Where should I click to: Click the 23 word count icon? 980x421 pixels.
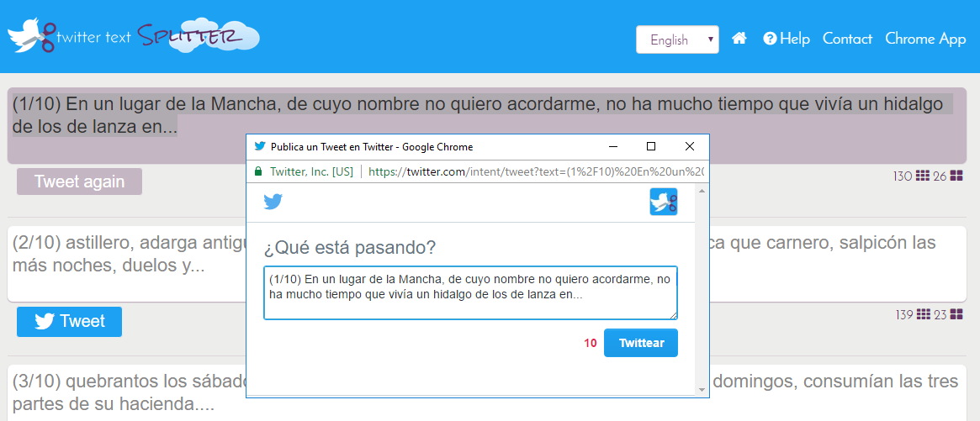(956, 315)
